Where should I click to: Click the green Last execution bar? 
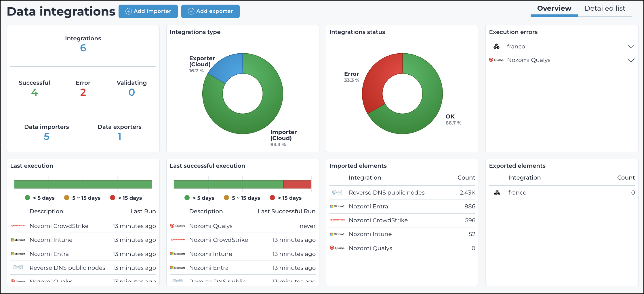tap(83, 184)
